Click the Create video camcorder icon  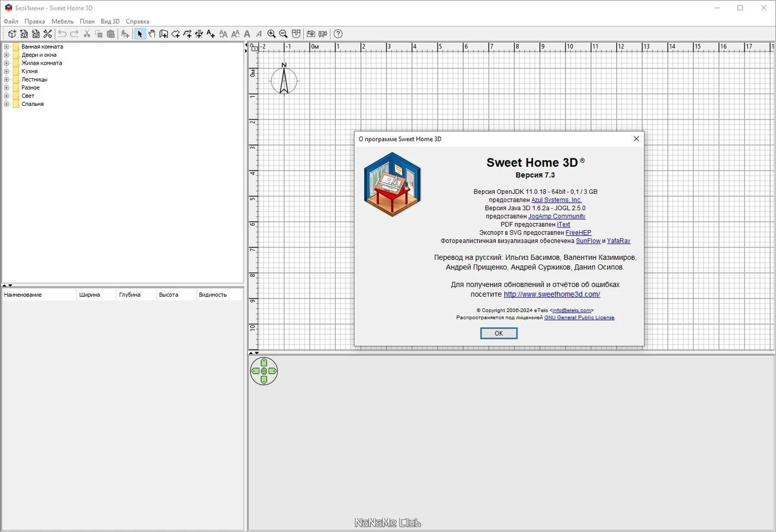coord(323,34)
